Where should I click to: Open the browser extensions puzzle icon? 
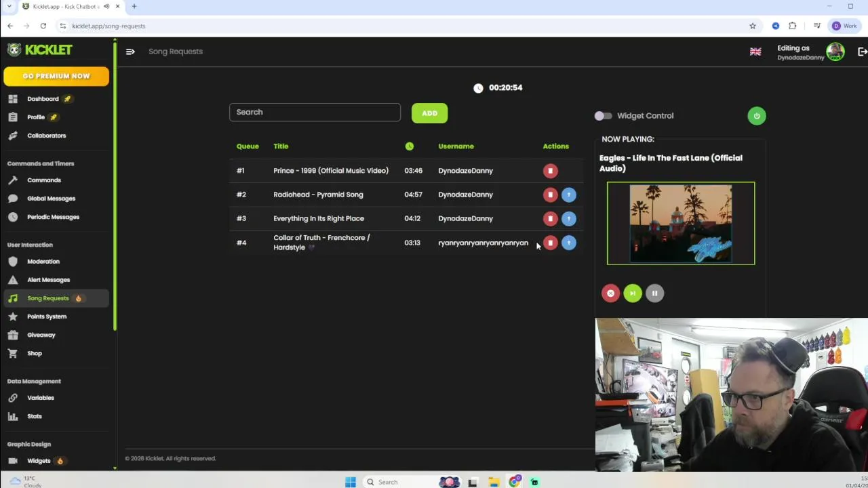pos(792,26)
